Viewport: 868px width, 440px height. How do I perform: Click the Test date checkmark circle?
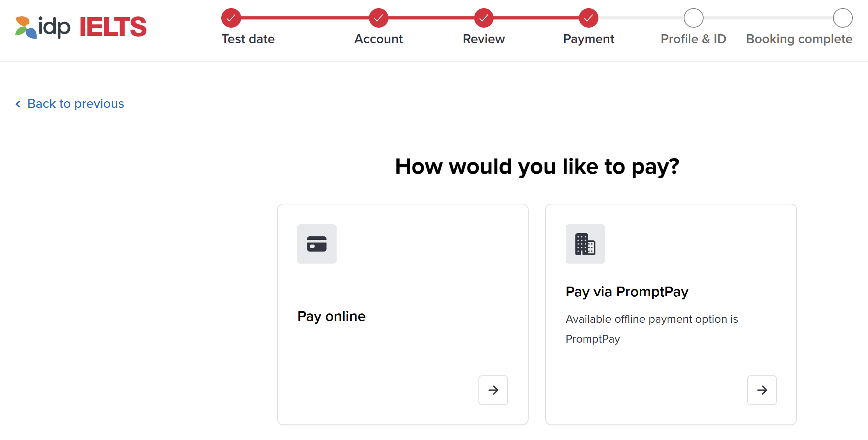click(231, 18)
